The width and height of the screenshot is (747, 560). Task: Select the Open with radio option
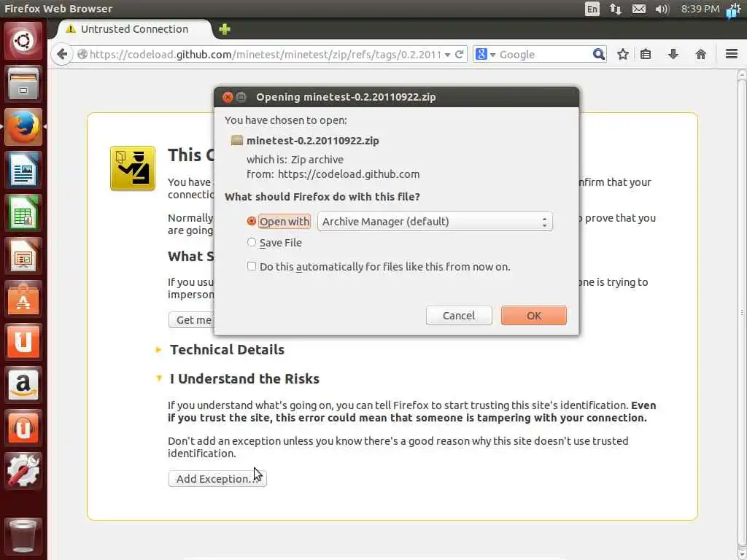(x=252, y=222)
